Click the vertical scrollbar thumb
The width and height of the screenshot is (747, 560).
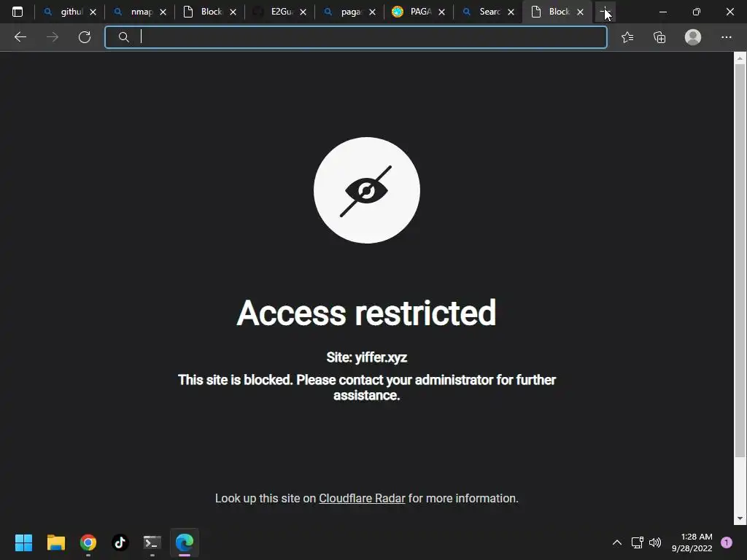pos(740,261)
